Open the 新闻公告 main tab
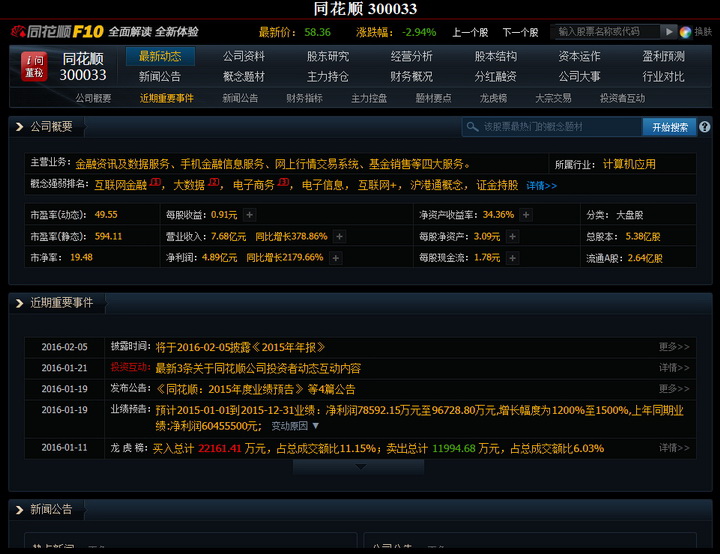 tap(160, 77)
